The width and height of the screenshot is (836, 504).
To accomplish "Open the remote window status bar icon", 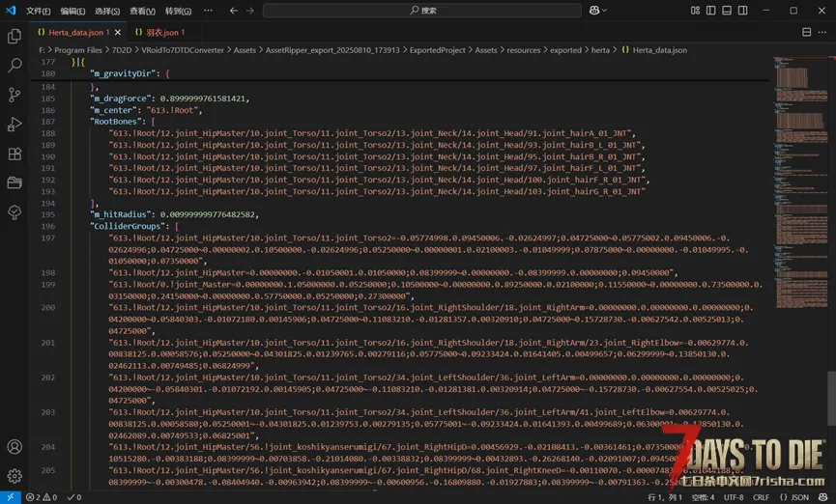I will tap(10, 497).
